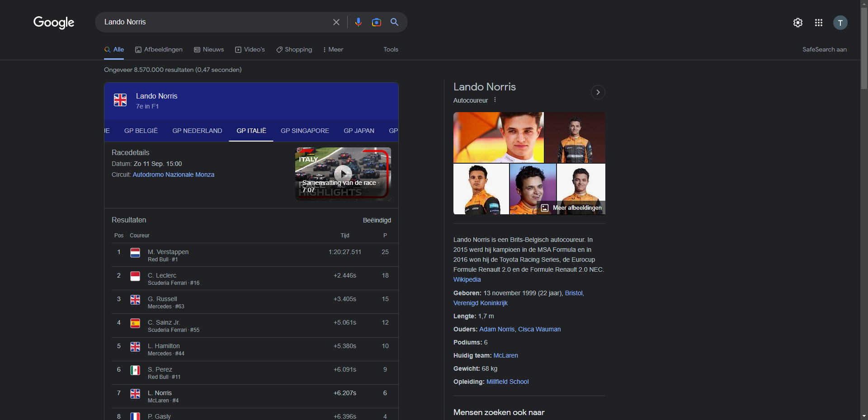Clear the search box text
The height and width of the screenshot is (420, 868).
(x=336, y=22)
